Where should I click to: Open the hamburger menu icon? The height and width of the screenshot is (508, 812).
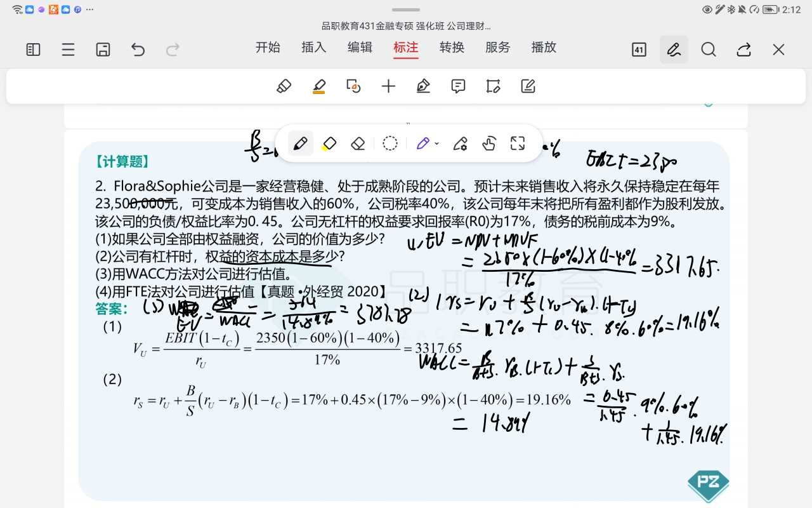coord(69,50)
